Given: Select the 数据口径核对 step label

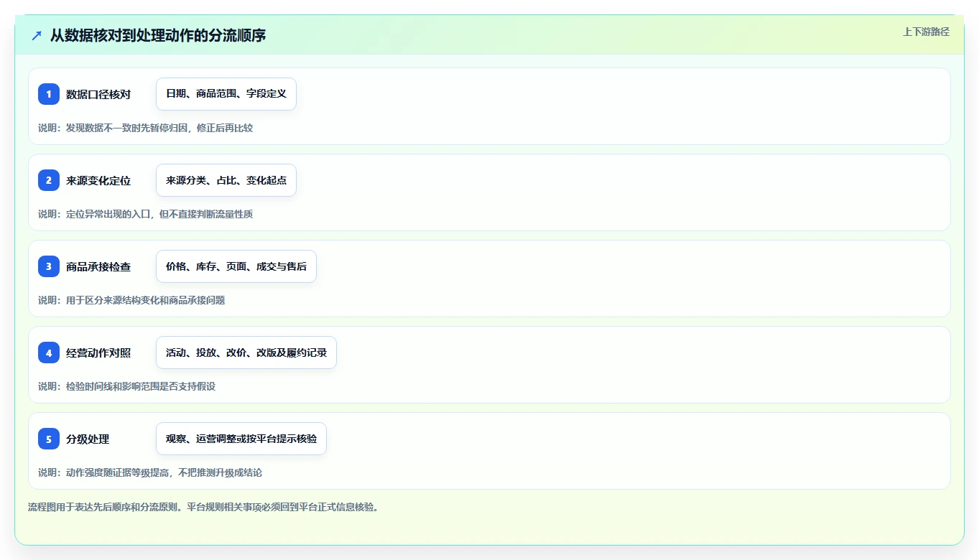Looking at the screenshot, I should point(98,94).
